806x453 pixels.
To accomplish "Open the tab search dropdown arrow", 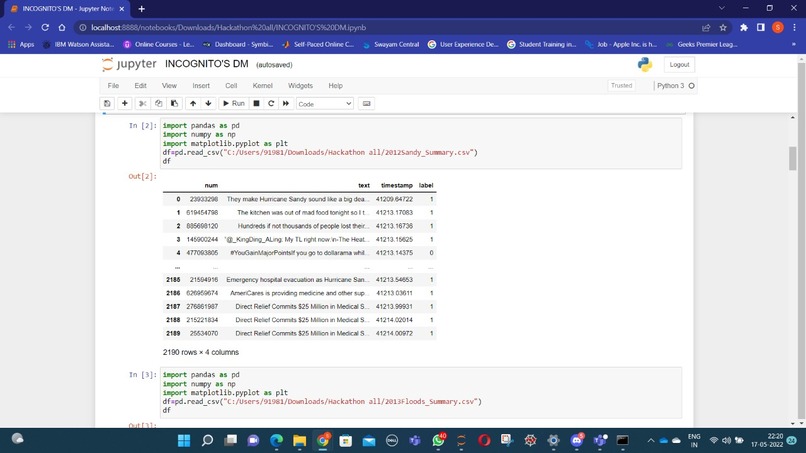I will (722, 8).
